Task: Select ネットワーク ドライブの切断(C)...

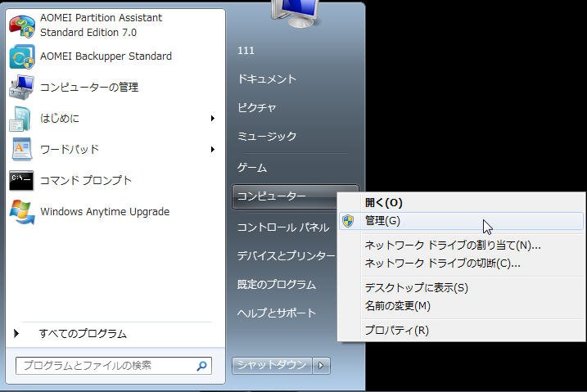Action: 460,264
